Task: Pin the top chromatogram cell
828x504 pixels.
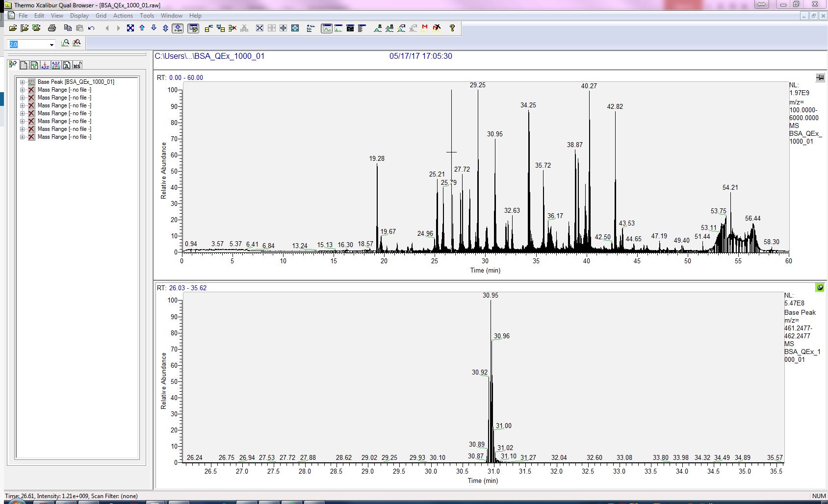Action: [819, 77]
